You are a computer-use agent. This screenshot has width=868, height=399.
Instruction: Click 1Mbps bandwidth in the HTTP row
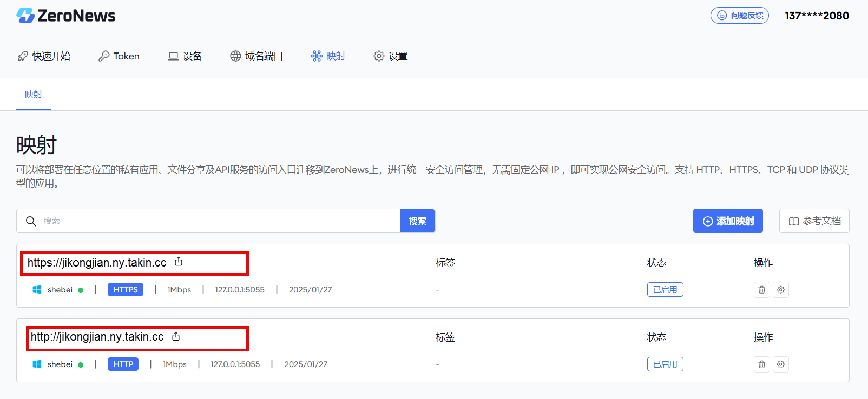pos(175,364)
